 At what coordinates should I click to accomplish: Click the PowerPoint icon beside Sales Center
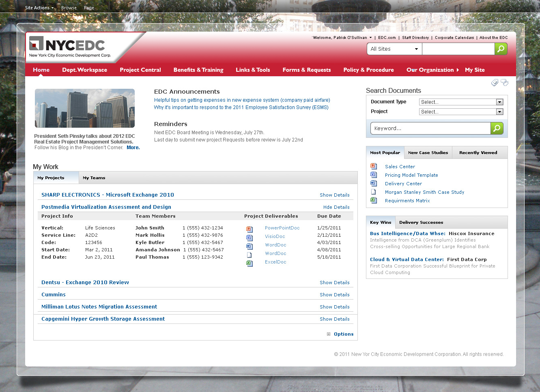374,166
